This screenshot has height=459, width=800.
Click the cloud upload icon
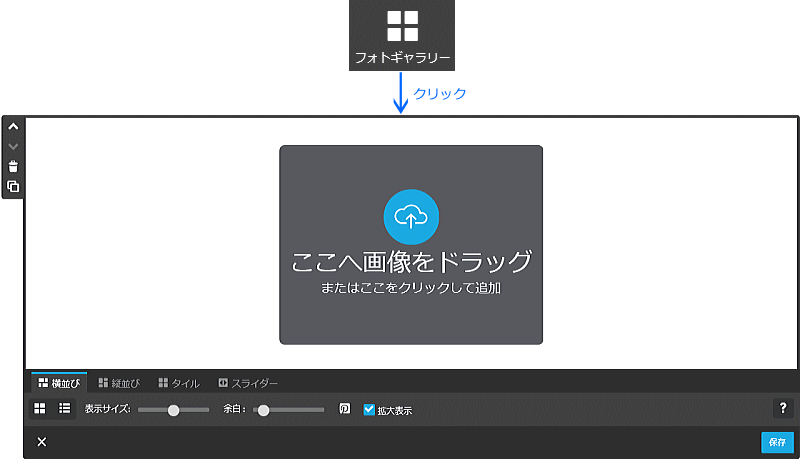tap(411, 217)
